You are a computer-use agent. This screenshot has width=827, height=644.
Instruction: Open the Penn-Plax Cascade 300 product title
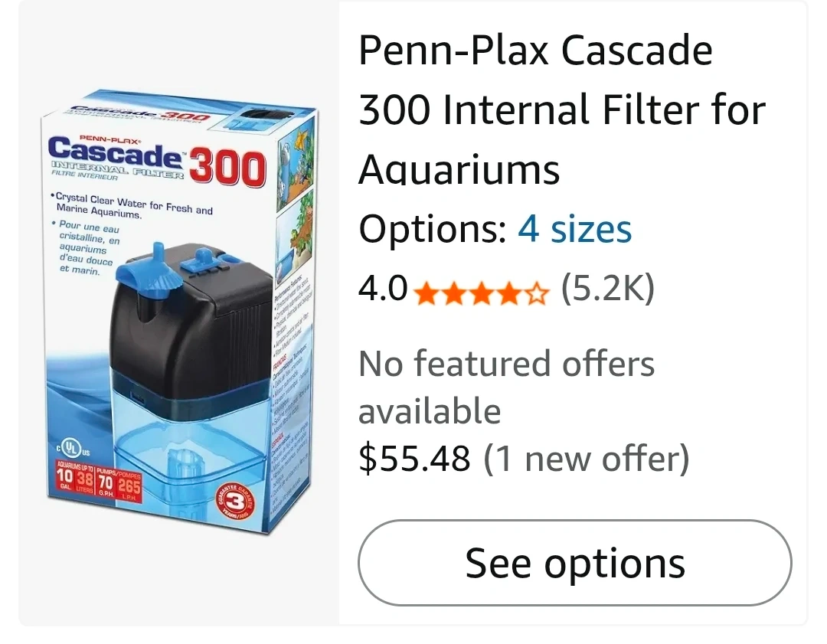click(x=562, y=110)
